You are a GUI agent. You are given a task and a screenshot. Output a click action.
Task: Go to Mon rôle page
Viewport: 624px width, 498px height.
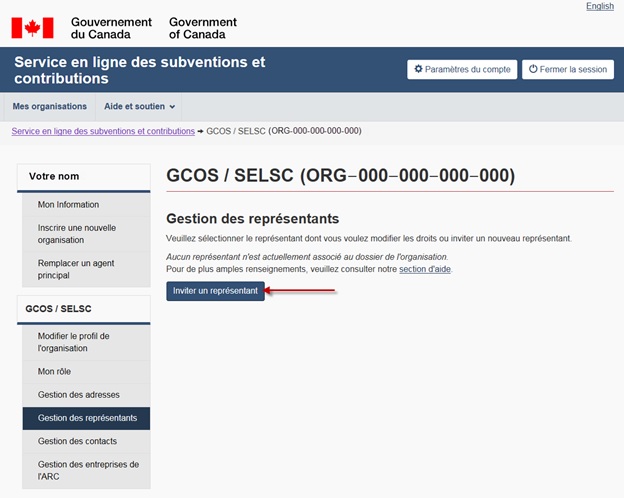(55, 371)
